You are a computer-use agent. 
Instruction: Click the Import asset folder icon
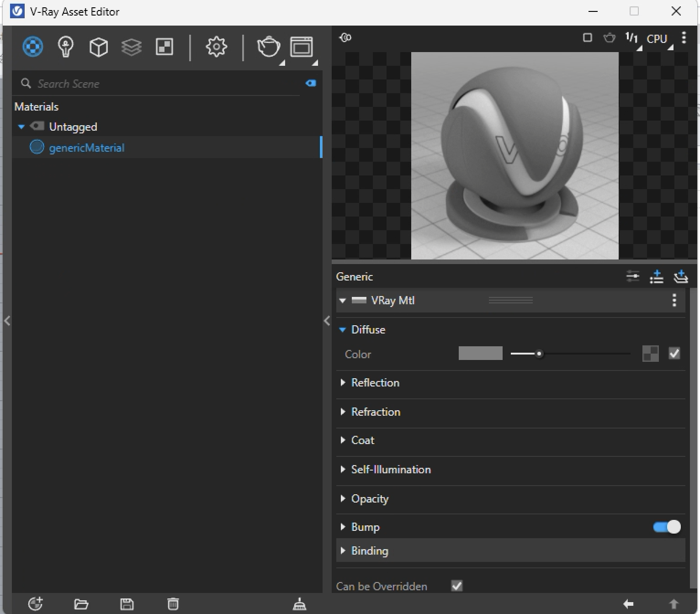[x=81, y=604]
